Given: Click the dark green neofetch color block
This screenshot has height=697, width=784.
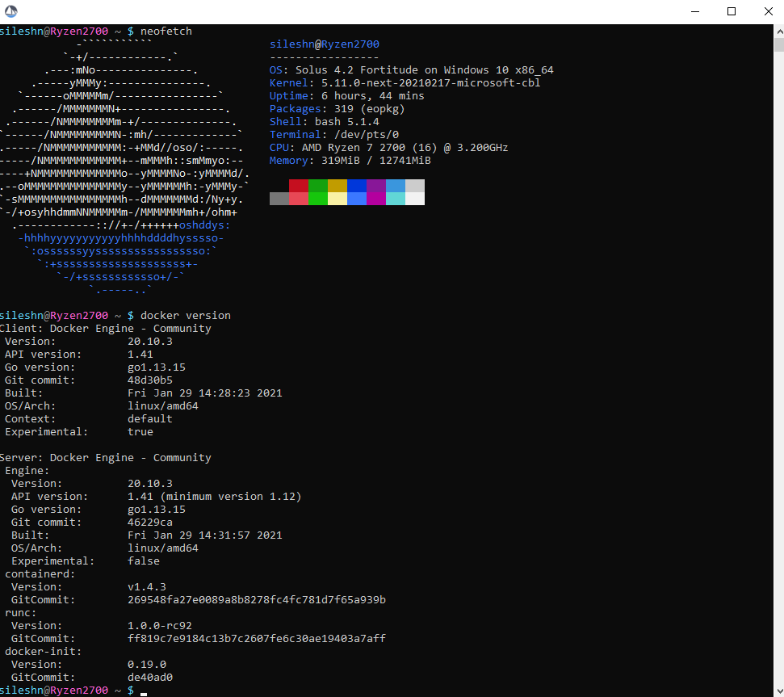Looking at the screenshot, I should (x=318, y=186).
